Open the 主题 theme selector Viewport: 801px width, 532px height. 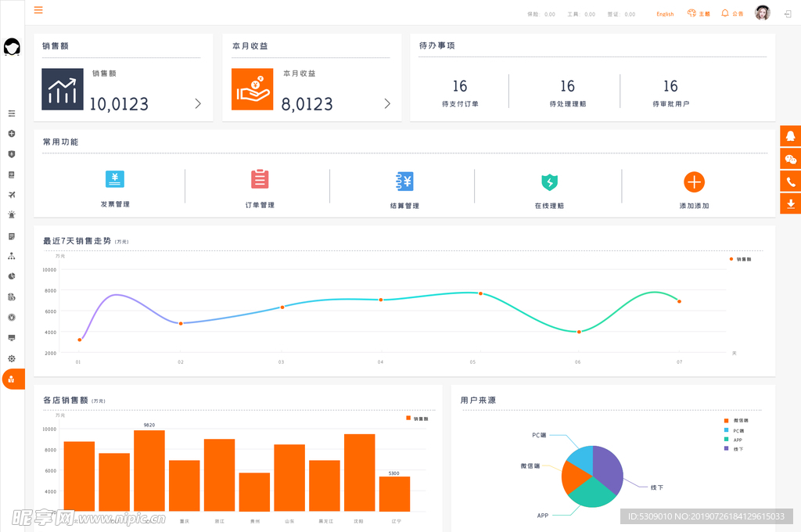[699, 13]
